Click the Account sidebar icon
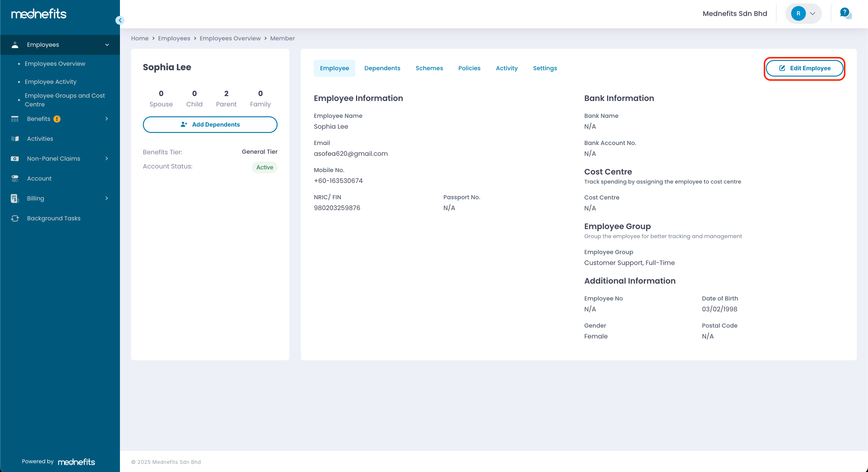Screen dimensions: 868x472 click(15, 178)
